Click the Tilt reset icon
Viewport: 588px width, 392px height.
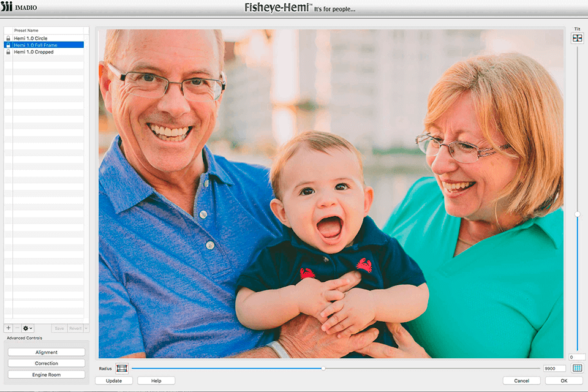tap(577, 38)
